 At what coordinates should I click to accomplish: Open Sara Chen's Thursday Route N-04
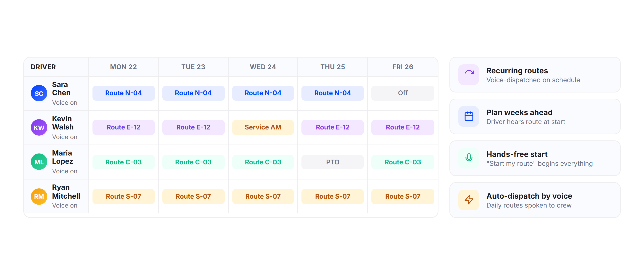(333, 93)
